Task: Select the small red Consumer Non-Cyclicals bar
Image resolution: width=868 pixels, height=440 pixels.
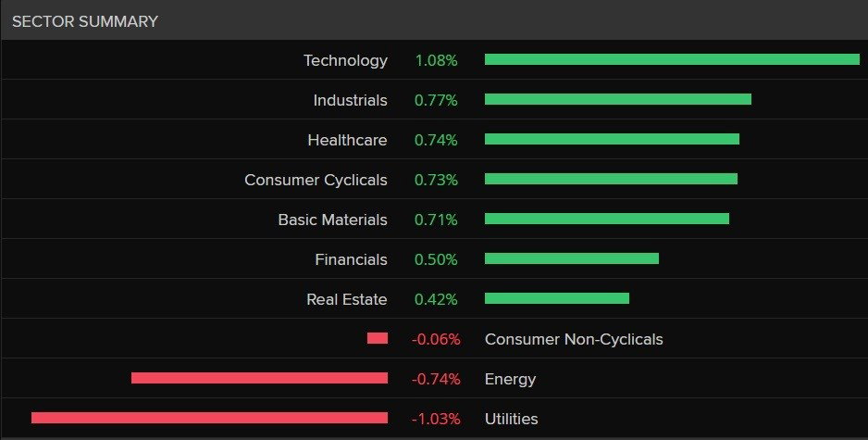Action: (x=378, y=338)
